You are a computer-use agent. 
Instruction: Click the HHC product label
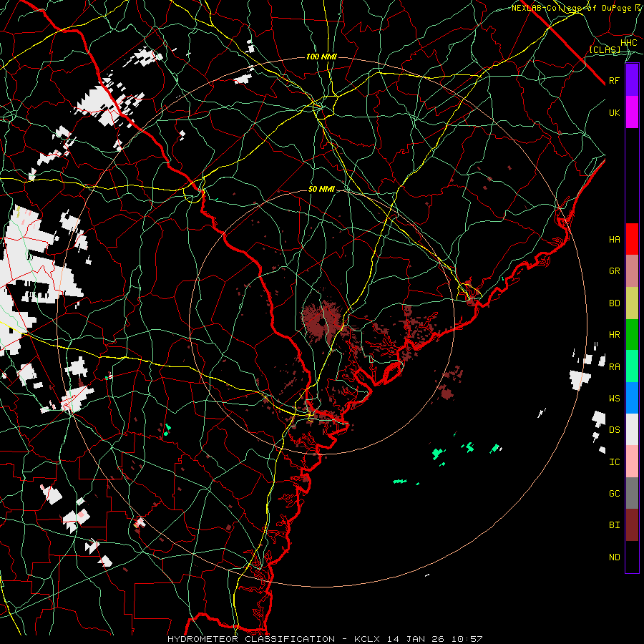tap(628, 43)
